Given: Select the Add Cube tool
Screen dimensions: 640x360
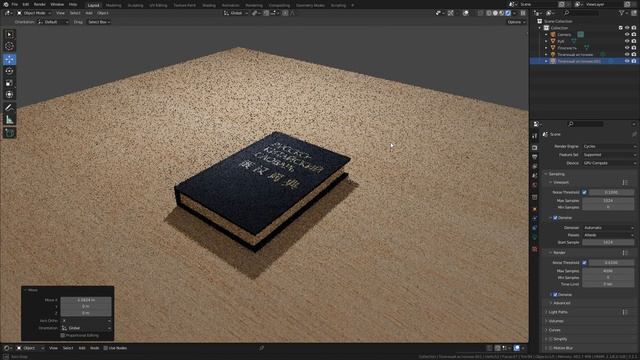Looking at the screenshot, I should [9, 133].
